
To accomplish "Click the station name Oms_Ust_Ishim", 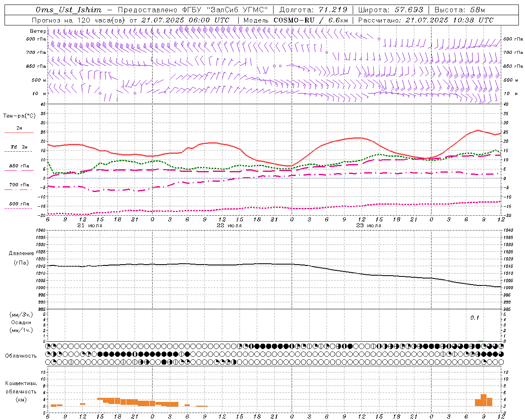I will [x=68, y=10].
